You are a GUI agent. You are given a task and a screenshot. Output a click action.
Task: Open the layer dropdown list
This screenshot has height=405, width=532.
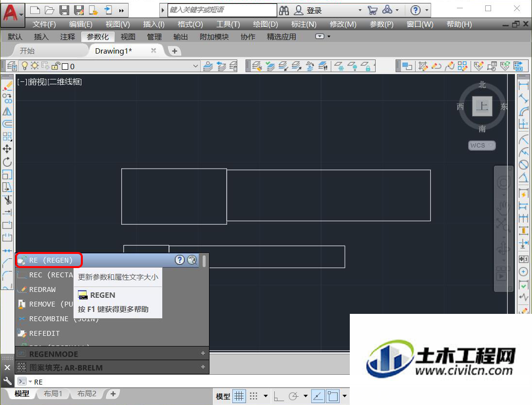pos(195,66)
